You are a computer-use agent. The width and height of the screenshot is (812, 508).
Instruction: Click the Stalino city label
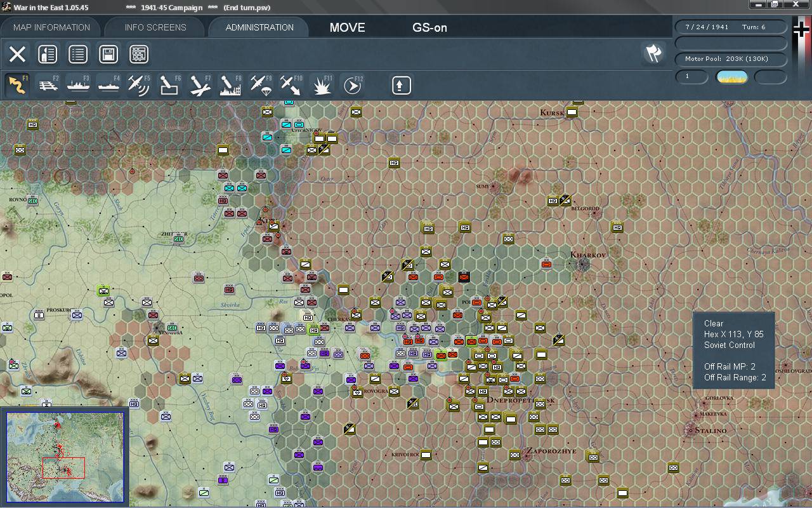pos(710,431)
